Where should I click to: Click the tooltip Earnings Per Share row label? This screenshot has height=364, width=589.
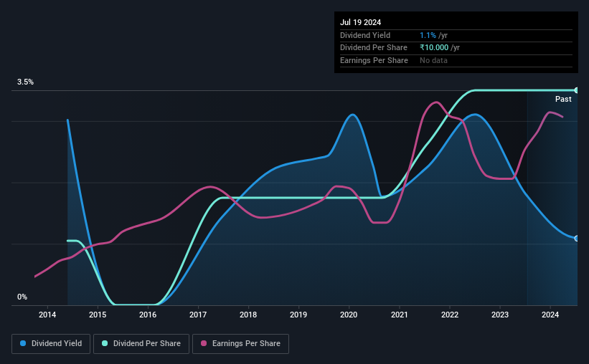374,60
